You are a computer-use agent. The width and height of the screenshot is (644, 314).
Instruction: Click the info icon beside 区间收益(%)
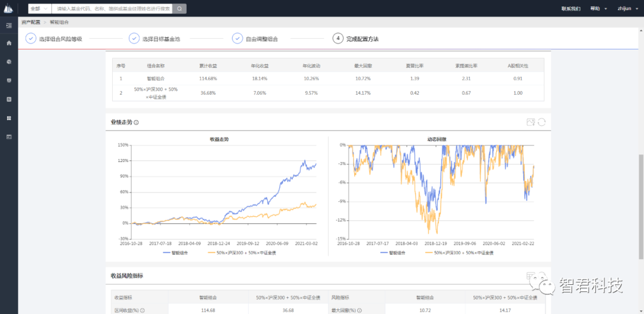click(x=142, y=310)
